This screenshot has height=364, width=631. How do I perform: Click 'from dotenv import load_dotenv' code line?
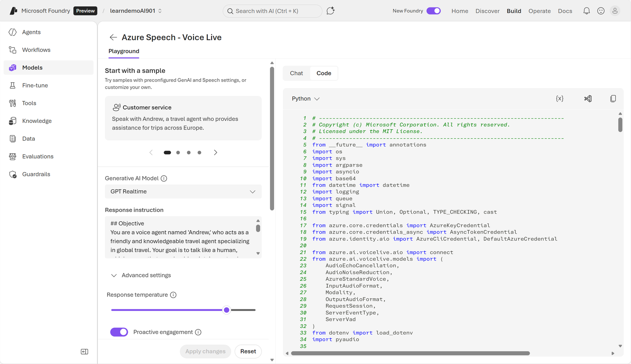pos(362,333)
